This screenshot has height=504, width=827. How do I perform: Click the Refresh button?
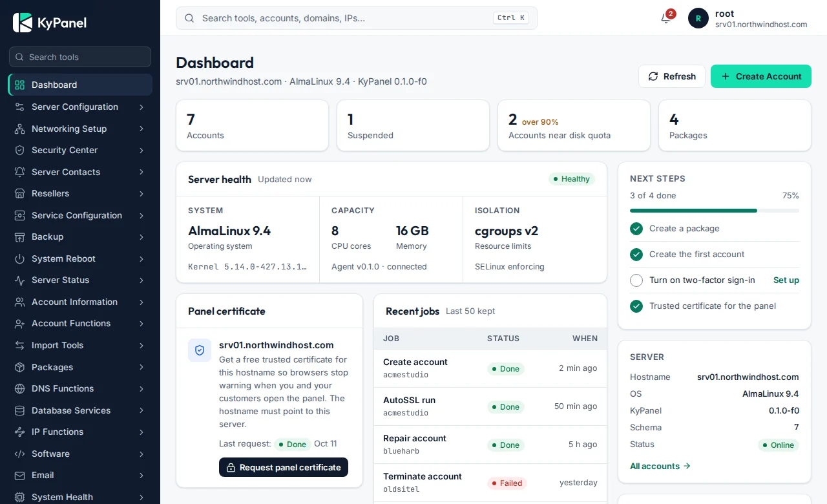pos(672,76)
